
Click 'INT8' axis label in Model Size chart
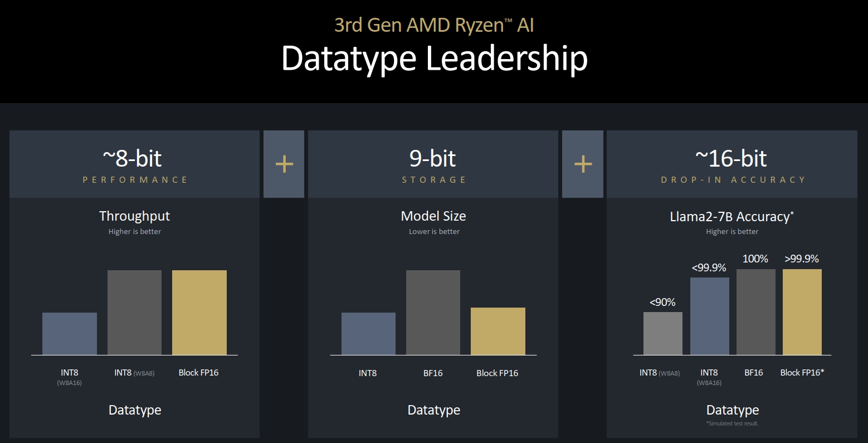point(368,373)
